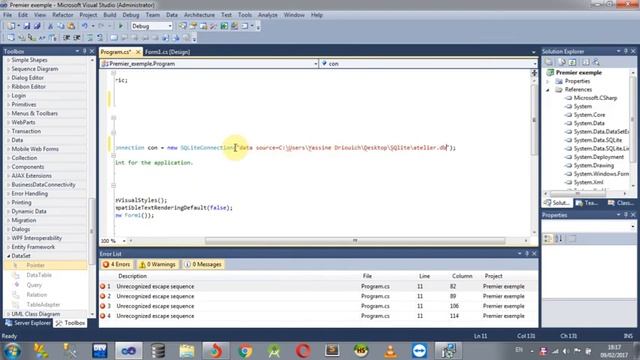Sort error list by Description column
This screenshot has height=360, width=640.
(132, 276)
